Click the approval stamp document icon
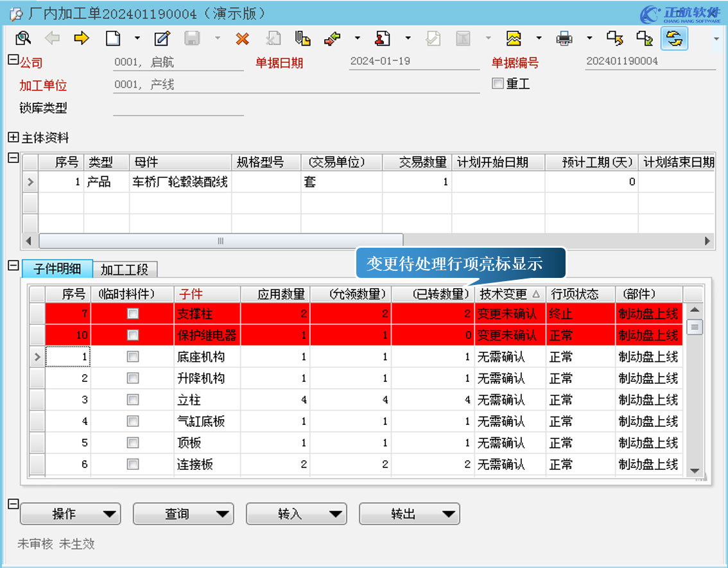This screenshot has width=728, height=568. (x=383, y=38)
